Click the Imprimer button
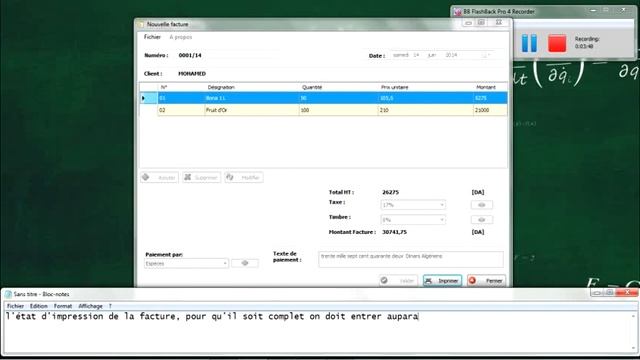The width and height of the screenshot is (640, 360). 442,281
